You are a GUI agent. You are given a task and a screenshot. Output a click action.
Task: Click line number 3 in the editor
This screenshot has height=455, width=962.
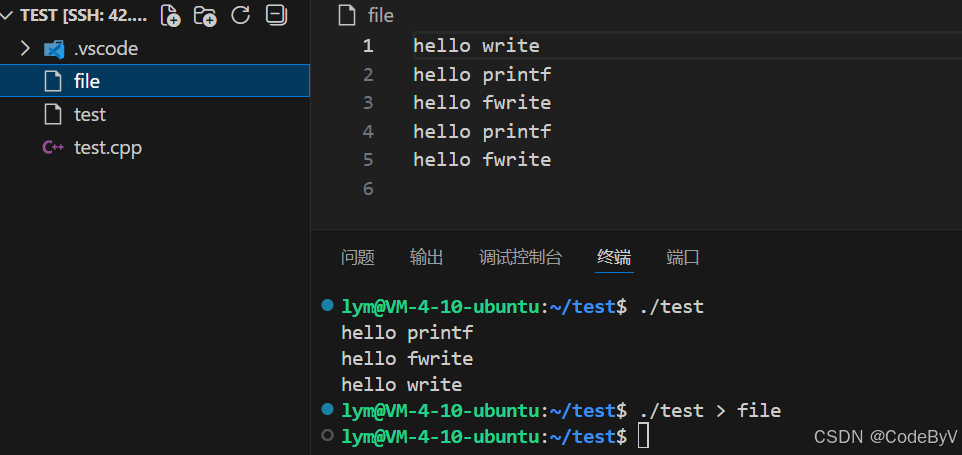point(367,103)
